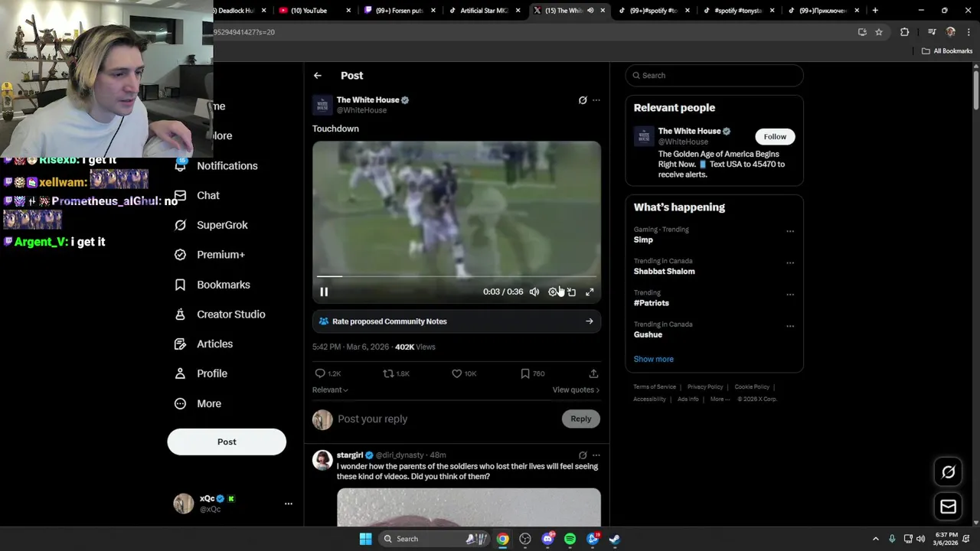Open floating messages envelope button
Viewport: 980px width, 551px height.
pyautogui.click(x=949, y=507)
